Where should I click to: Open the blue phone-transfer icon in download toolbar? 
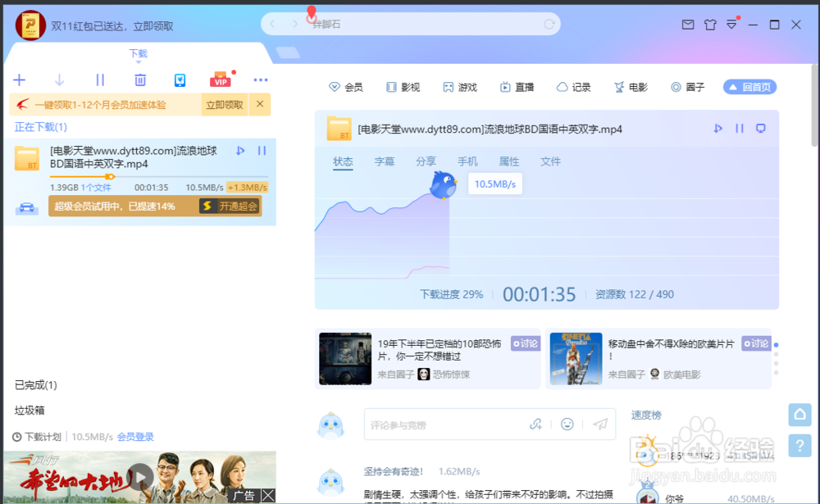180,80
